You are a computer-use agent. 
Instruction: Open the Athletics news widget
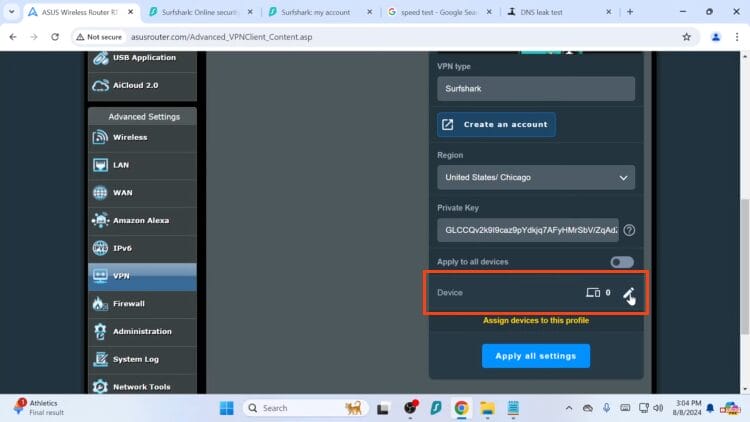pos(38,408)
